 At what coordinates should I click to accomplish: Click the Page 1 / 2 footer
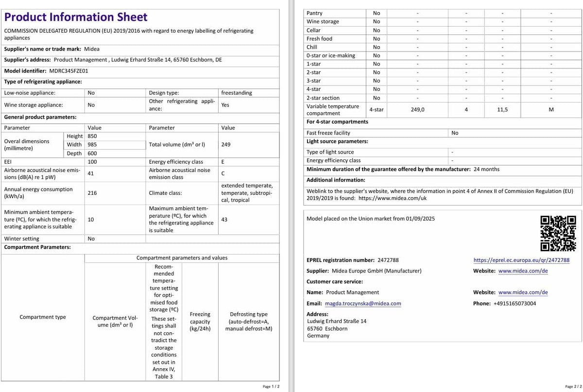[271, 387]
